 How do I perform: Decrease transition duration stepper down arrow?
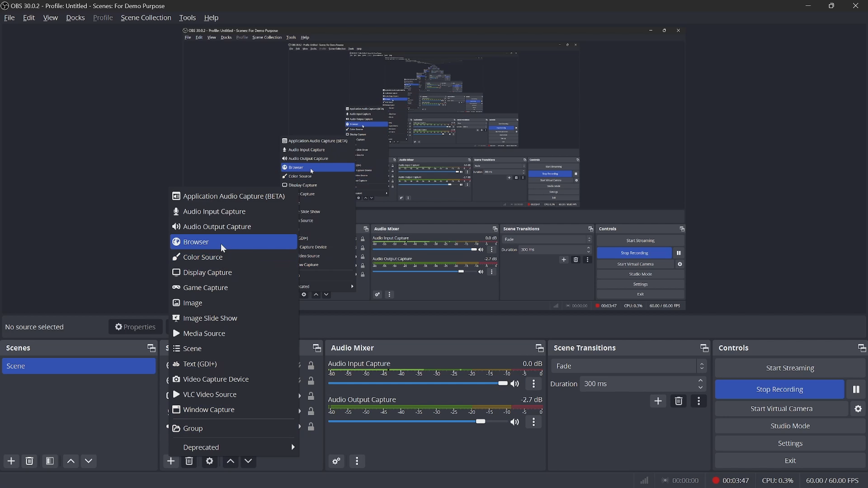click(x=701, y=388)
